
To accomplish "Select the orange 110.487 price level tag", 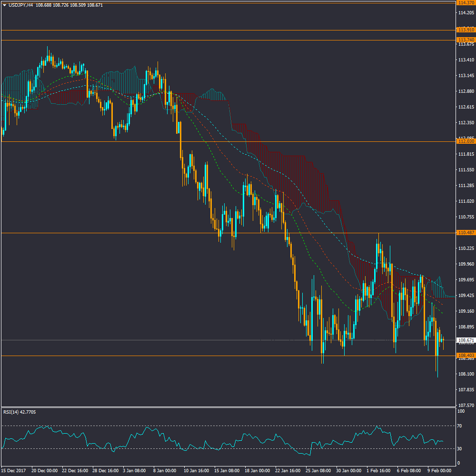I will (x=466, y=233).
